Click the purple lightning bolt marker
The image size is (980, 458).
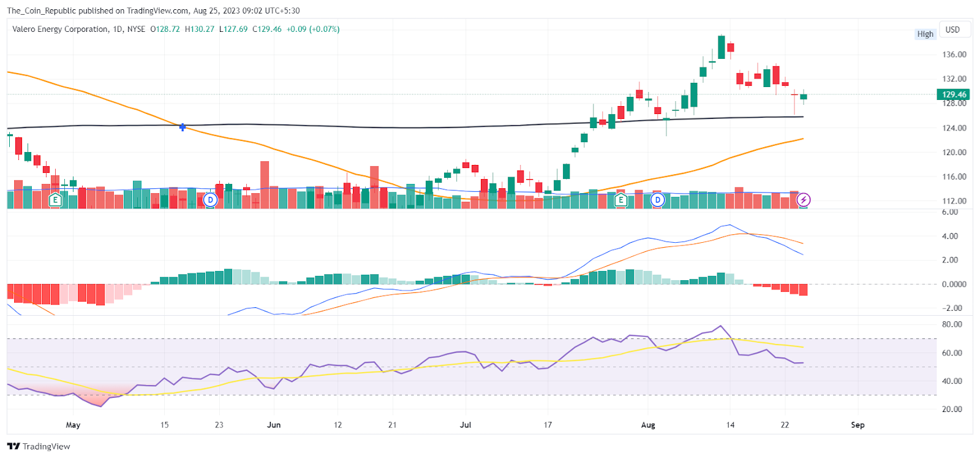(x=804, y=200)
